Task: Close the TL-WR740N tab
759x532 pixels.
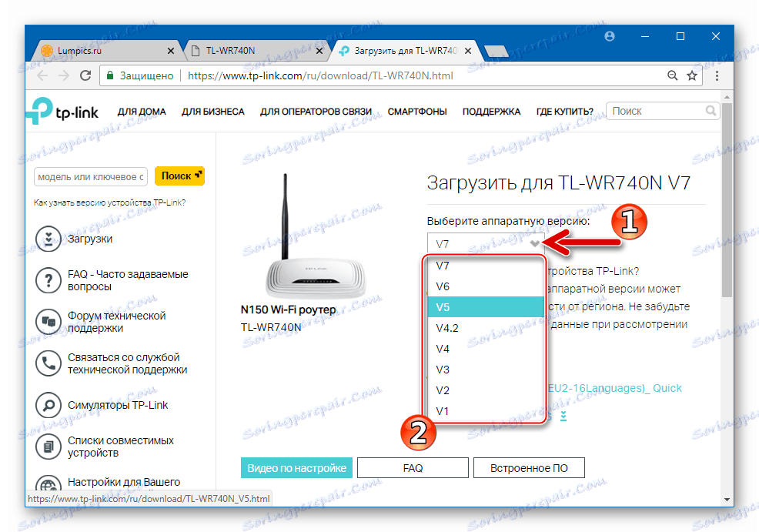Action: (319, 51)
